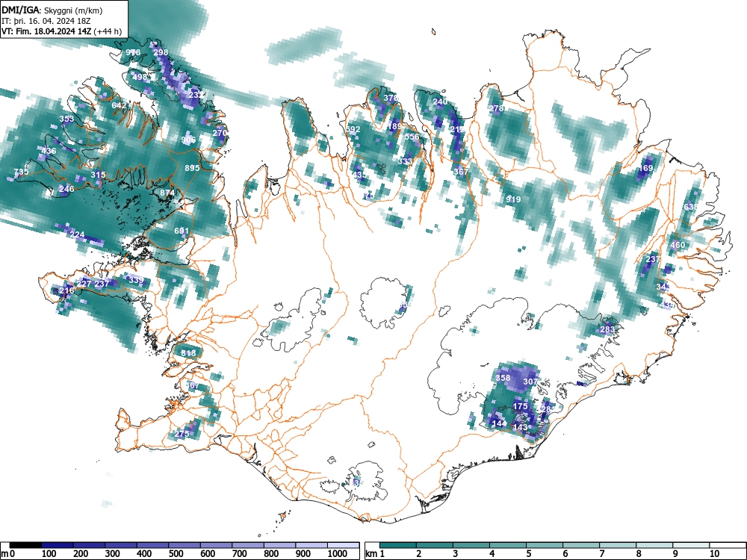Click the black 0–100 m legend swatch
The height and width of the screenshot is (560, 747).
coord(25,545)
